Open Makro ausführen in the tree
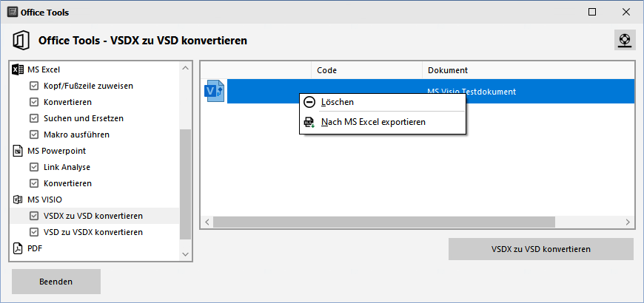The width and height of the screenshot is (644, 303). pos(76,135)
